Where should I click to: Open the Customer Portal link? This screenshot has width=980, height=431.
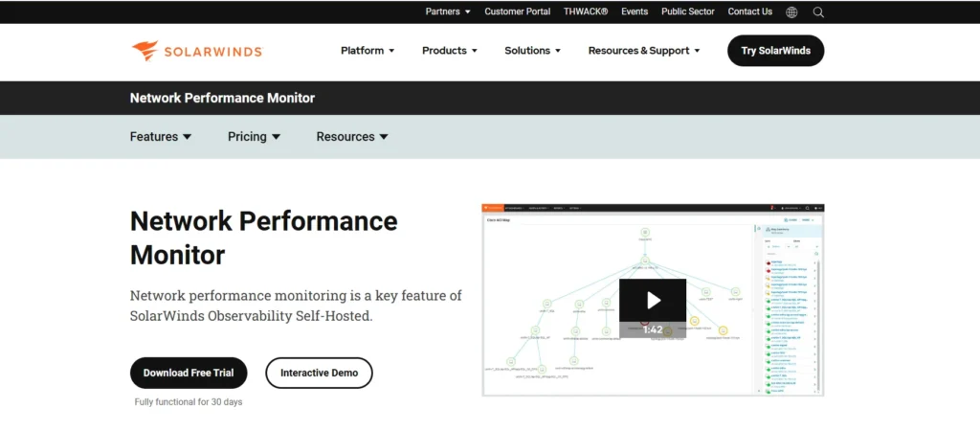tap(518, 11)
